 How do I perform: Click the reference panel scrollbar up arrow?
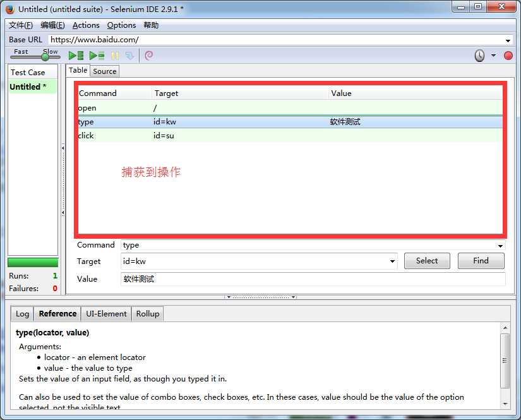505,328
